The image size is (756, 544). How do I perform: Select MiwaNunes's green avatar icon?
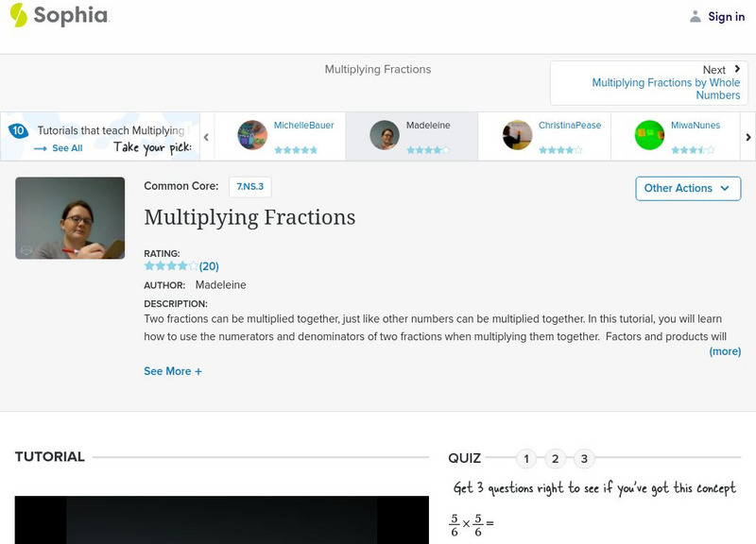point(649,135)
